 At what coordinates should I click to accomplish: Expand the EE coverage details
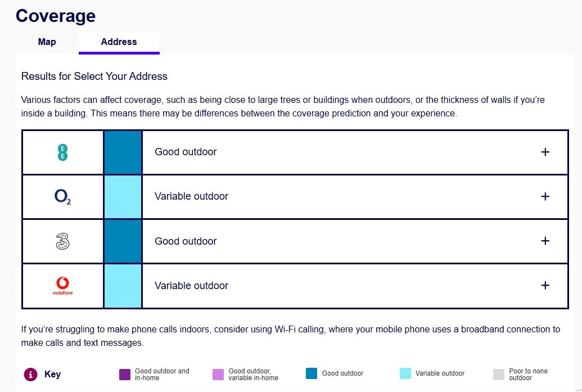(544, 152)
